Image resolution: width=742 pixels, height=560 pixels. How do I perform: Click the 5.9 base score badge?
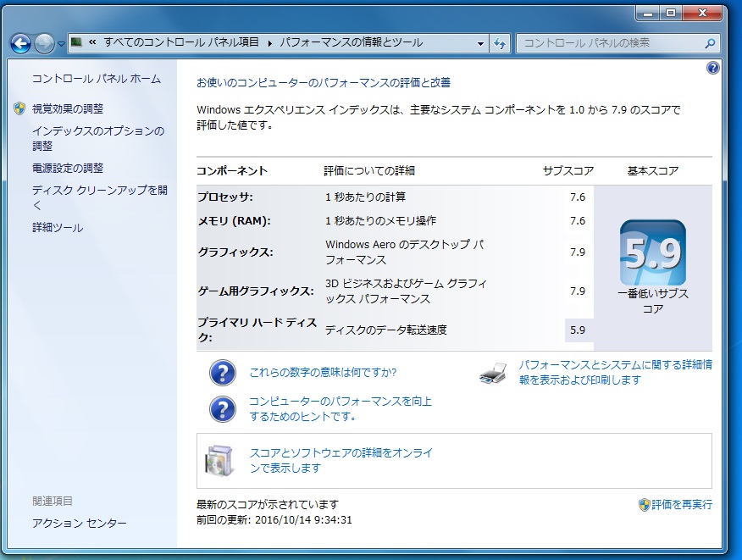652,252
